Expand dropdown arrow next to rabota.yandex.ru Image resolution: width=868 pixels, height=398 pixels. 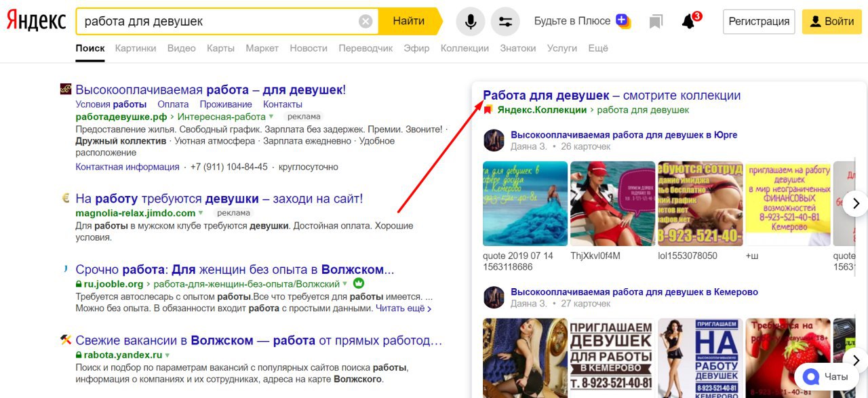tap(167, 355)
